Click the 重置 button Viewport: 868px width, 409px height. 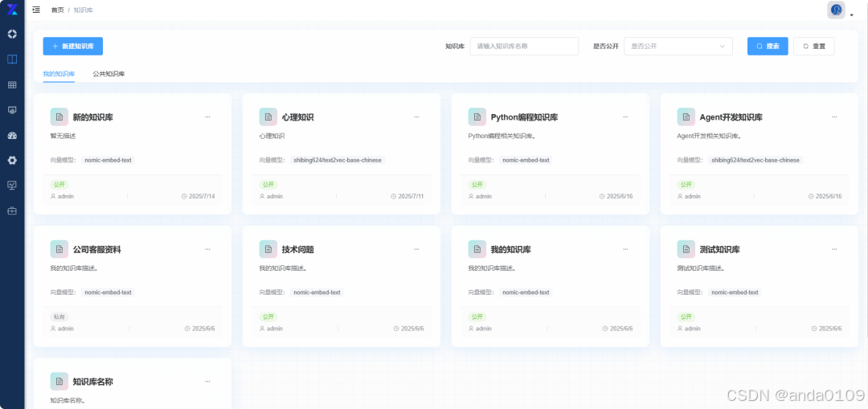tap(813, 47)
